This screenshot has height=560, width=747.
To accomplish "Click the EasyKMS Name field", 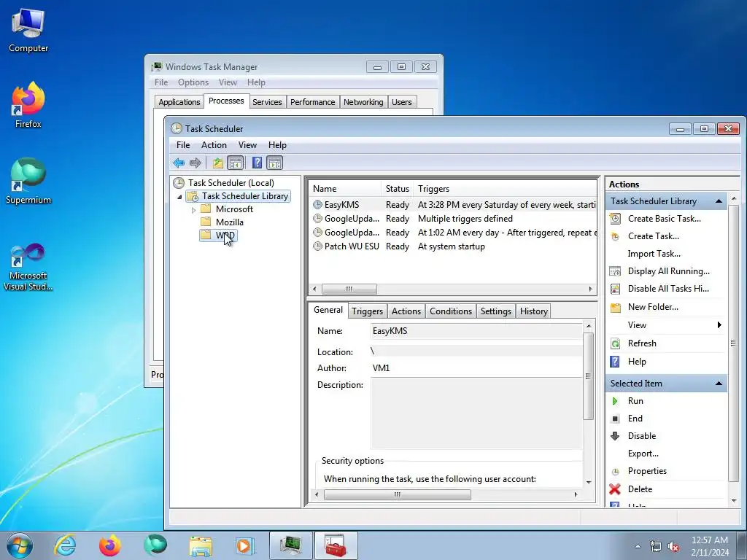I will (476, 331).
